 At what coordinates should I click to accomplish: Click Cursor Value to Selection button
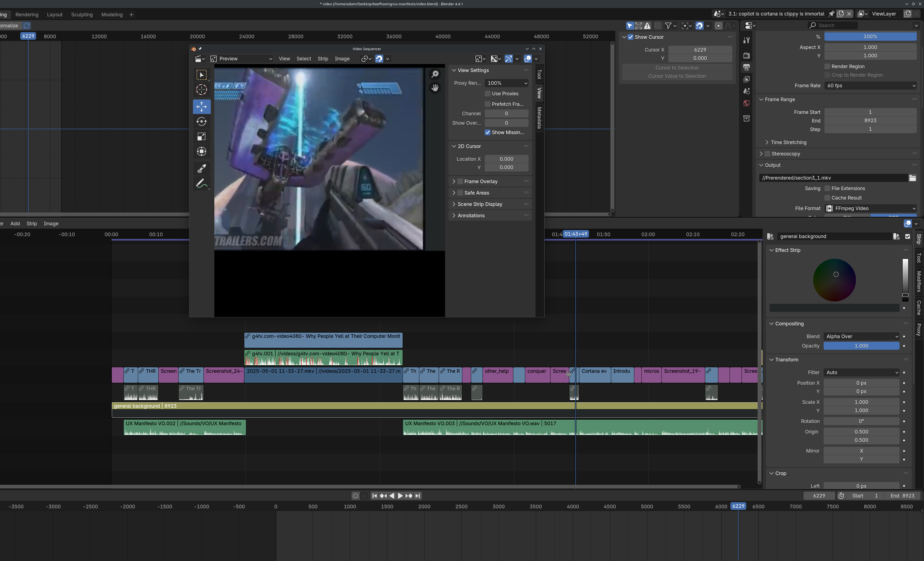click(x=677, y=76)
